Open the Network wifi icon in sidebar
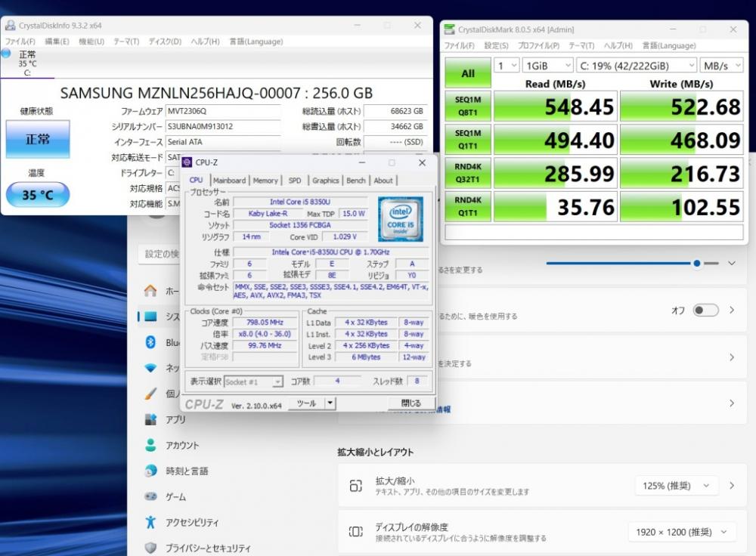This screenshot has height=556, width=756. pyautogui.click(x=150, y=368)
